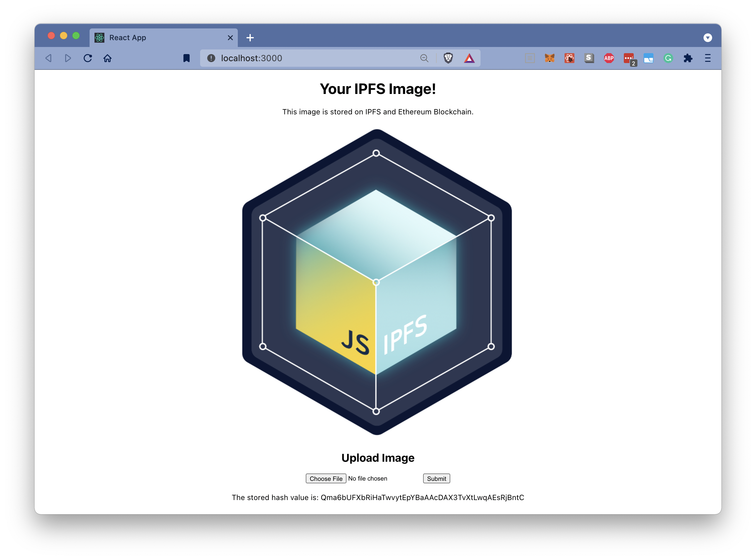Click the localhost:3000 address field
Screen dimensions: 756x560
pos(305,58)
